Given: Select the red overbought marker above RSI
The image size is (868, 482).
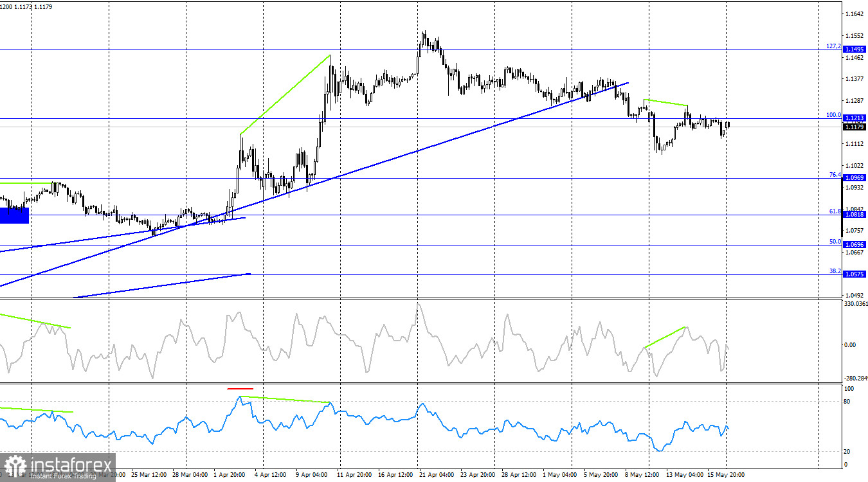Looking at the screenshot, I should pyautogui.click(x=240, y=388).
